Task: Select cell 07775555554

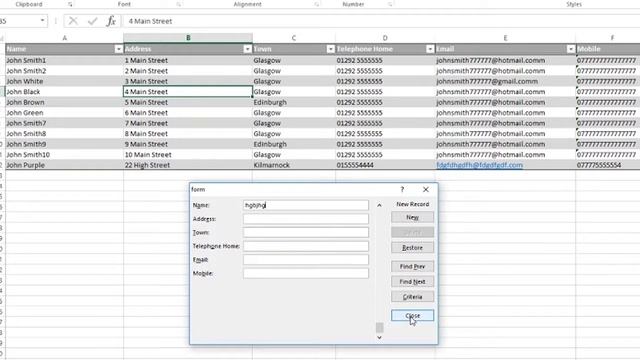Action: pyautogui.click(x=608, y=165)
